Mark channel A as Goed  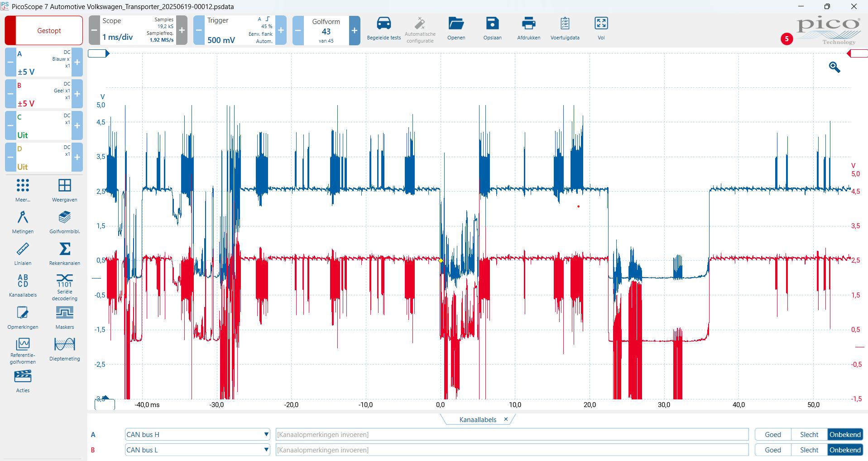point(773,435)
